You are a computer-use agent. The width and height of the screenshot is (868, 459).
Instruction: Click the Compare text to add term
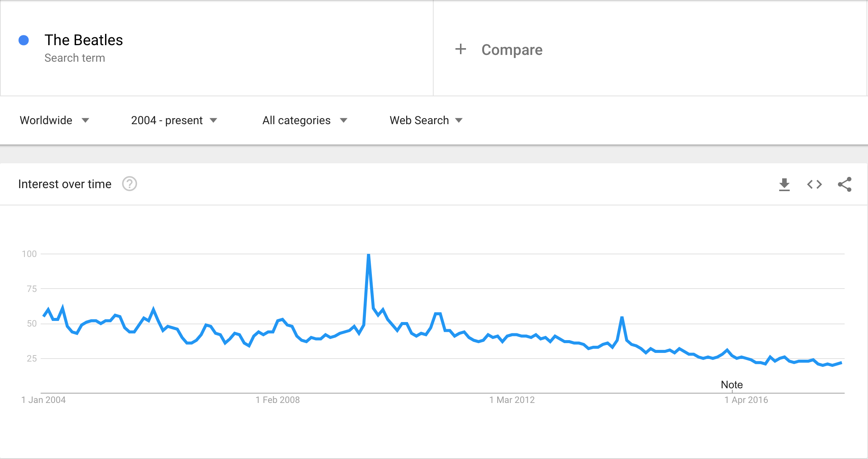(512, 50)
